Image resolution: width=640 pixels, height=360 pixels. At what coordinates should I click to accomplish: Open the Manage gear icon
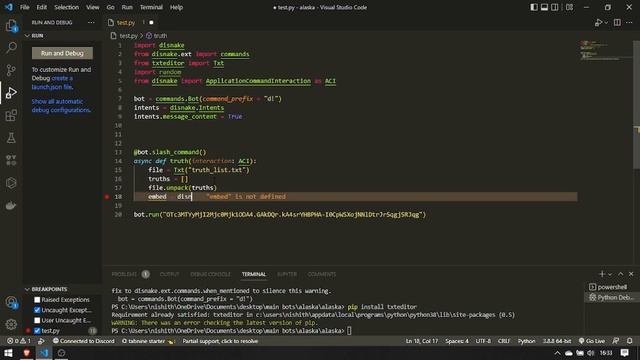pos(11,324)
